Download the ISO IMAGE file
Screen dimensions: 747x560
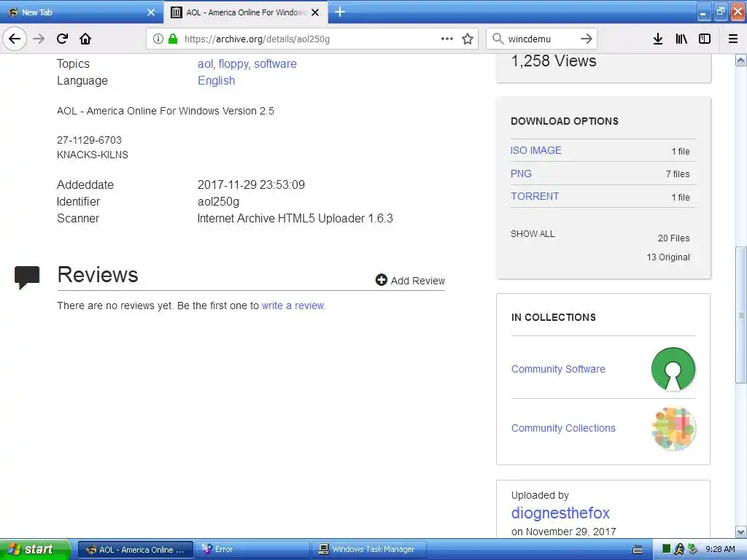536,150
